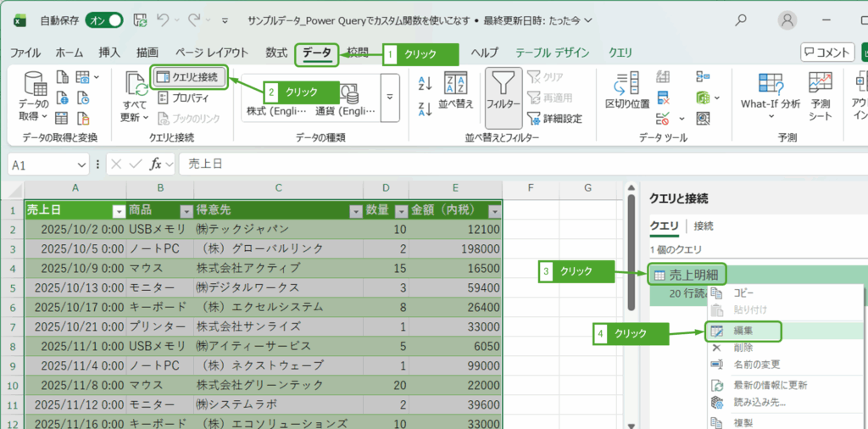This screenshot has width=868, height=429.
Task: Click the 詳細設定 advanced filter icon
Action: point(534,119)
